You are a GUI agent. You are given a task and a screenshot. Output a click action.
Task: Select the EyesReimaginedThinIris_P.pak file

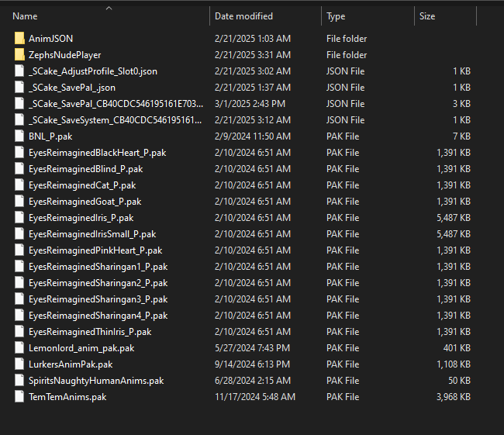pyautogui.click(x=90, y=332)
